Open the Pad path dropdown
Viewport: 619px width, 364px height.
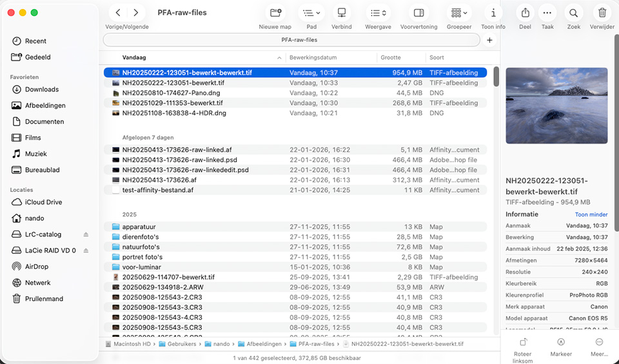pos(311,13)
